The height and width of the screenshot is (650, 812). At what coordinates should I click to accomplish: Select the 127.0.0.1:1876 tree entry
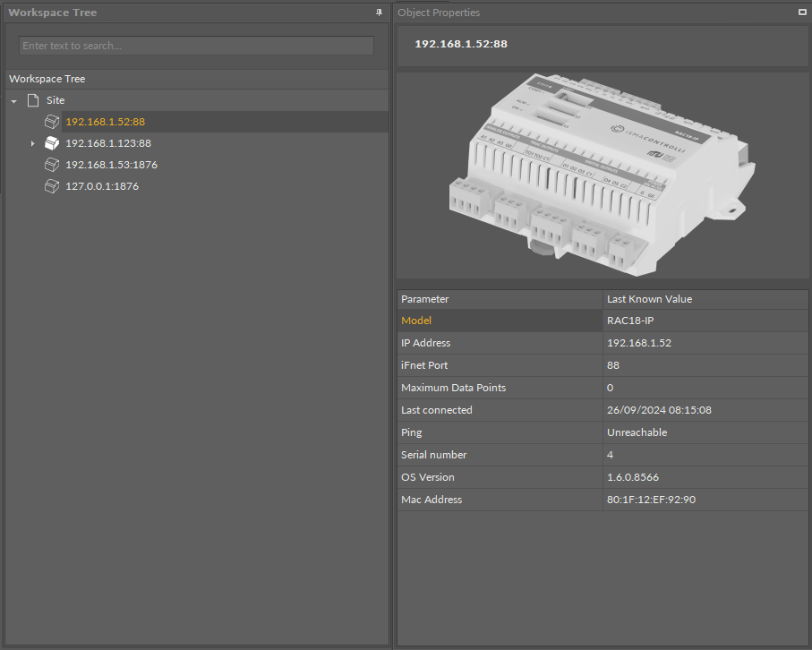102,186
